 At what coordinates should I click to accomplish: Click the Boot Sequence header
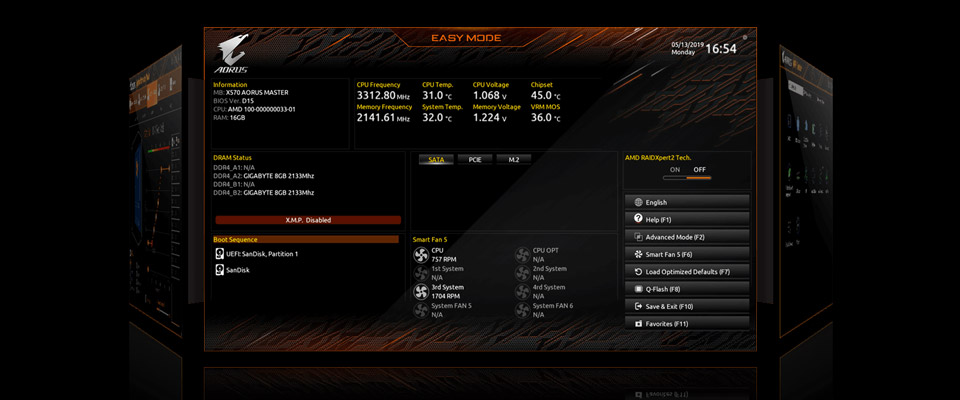(x=306, y=240)
